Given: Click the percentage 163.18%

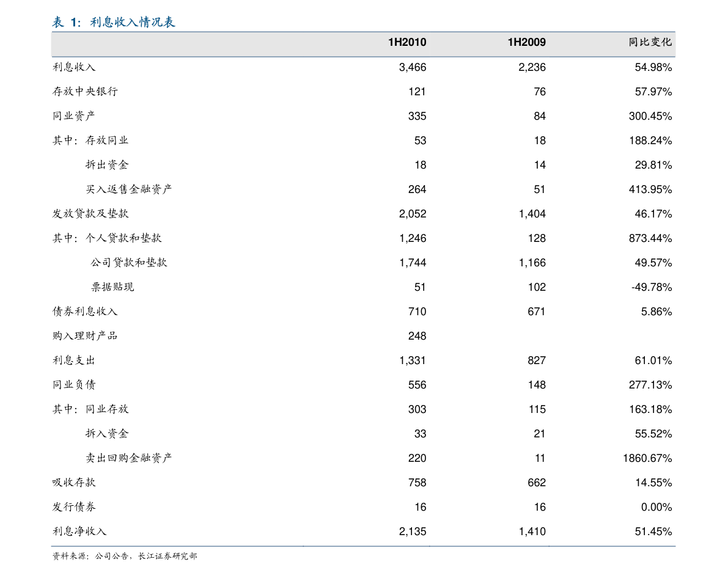Looking at the screenshot, I should click(x=650, y=409).
